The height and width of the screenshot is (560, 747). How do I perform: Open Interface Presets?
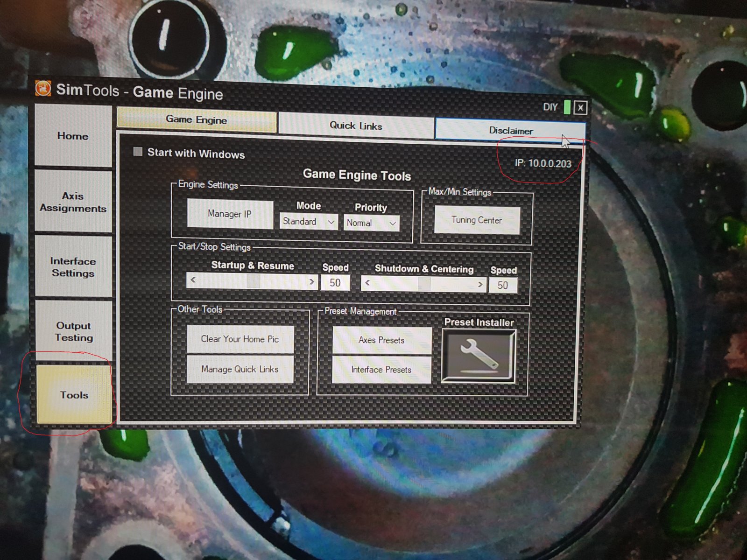(x=381, y=370)
